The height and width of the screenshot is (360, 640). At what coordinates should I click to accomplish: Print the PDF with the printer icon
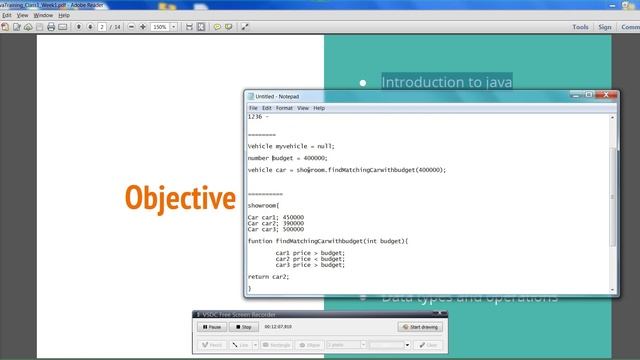pos(51,27)
